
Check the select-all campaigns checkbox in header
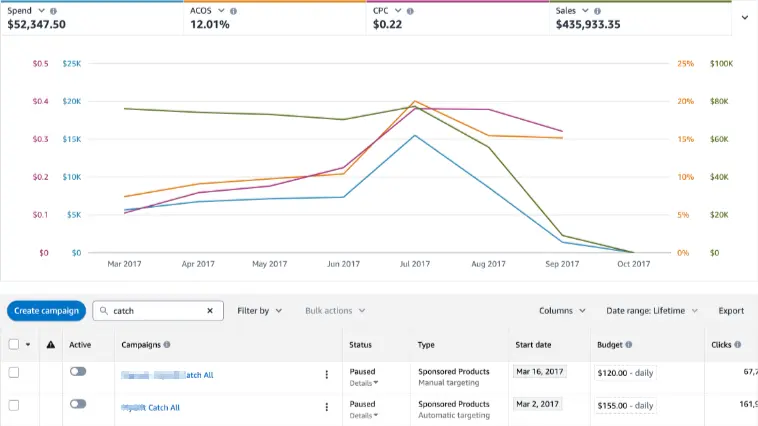14,345
